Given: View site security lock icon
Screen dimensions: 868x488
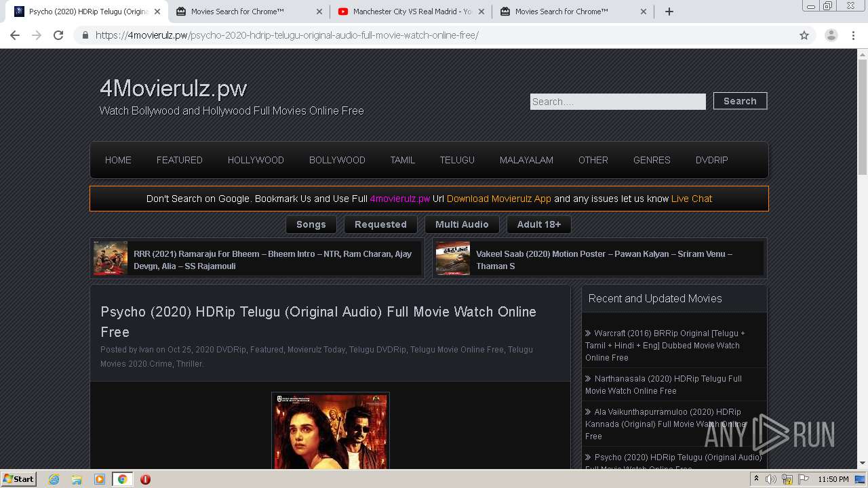Looking at the screenshot, I should click(x=85, y=35).
